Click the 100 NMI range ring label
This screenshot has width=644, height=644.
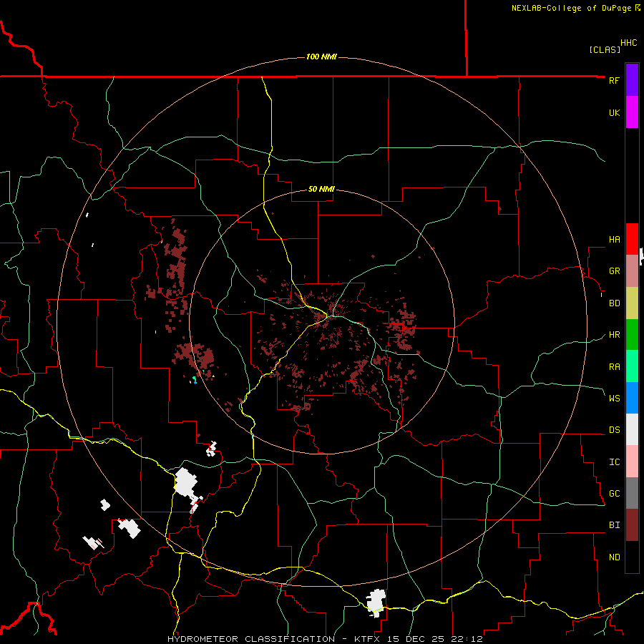[x=321, y=57]
